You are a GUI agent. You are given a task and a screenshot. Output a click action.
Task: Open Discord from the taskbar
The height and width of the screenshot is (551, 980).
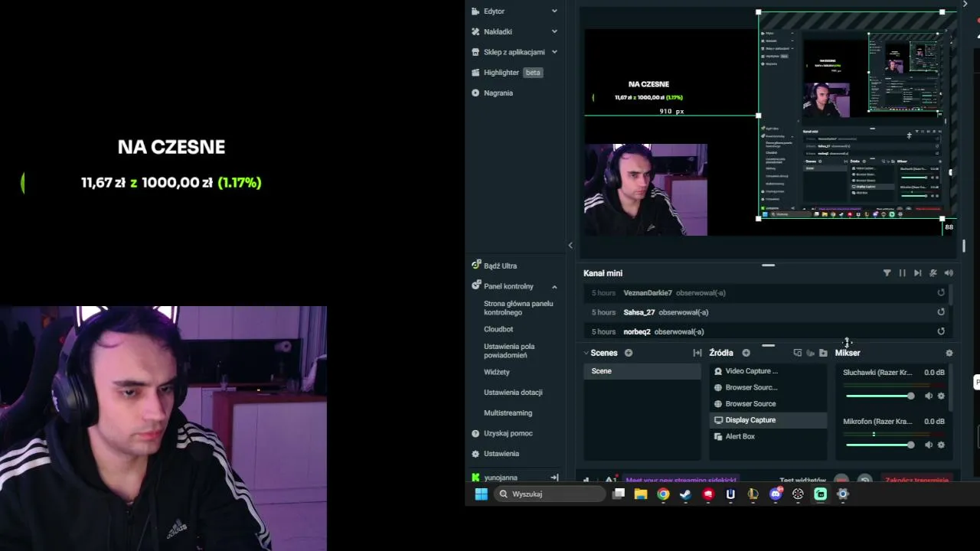[x=776, y=494]
